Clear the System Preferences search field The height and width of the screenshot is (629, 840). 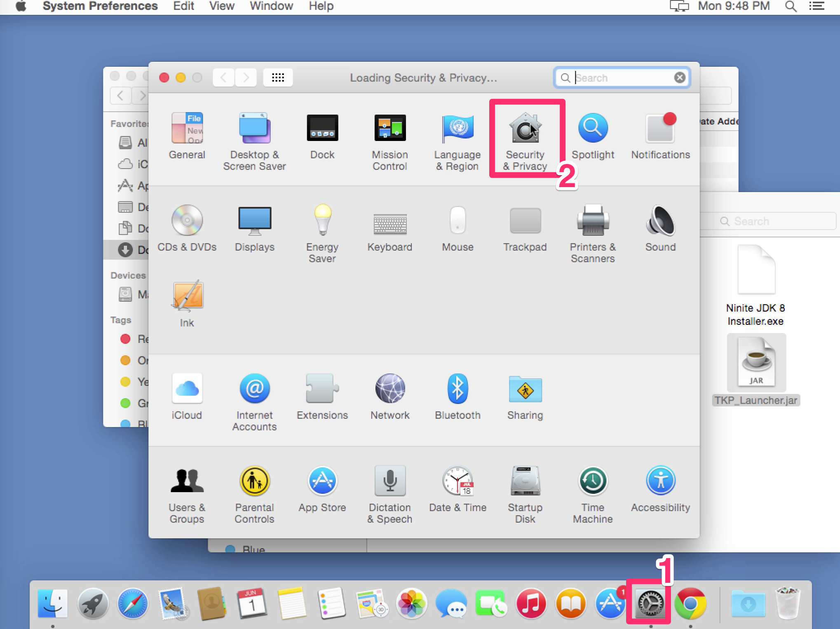680,77
